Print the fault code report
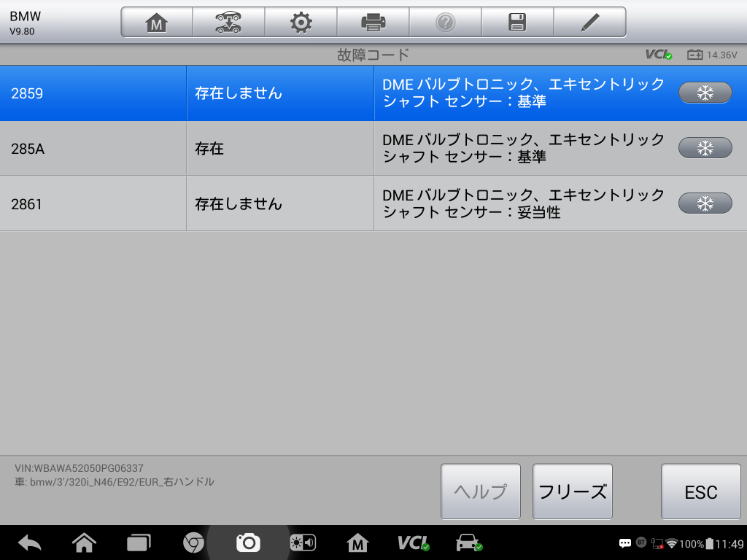 click(373, 23)
